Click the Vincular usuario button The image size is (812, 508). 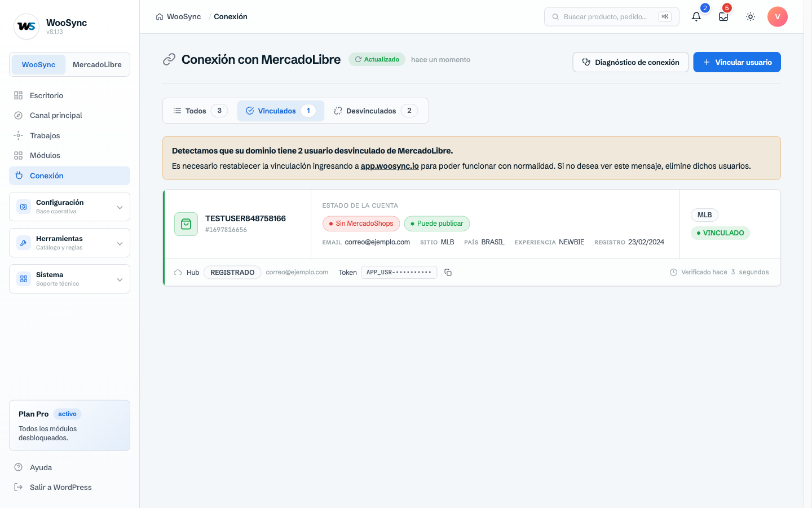point(737,62)
